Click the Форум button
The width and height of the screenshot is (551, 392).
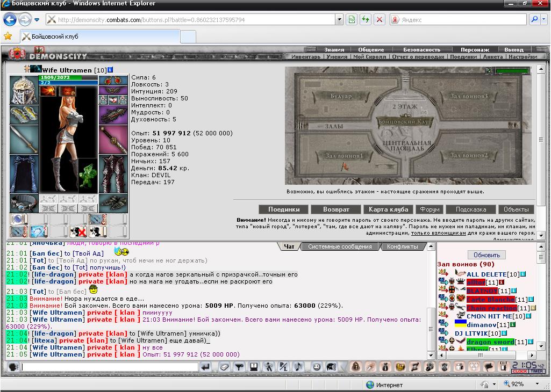pyautogui.click(x=430, y=209)
